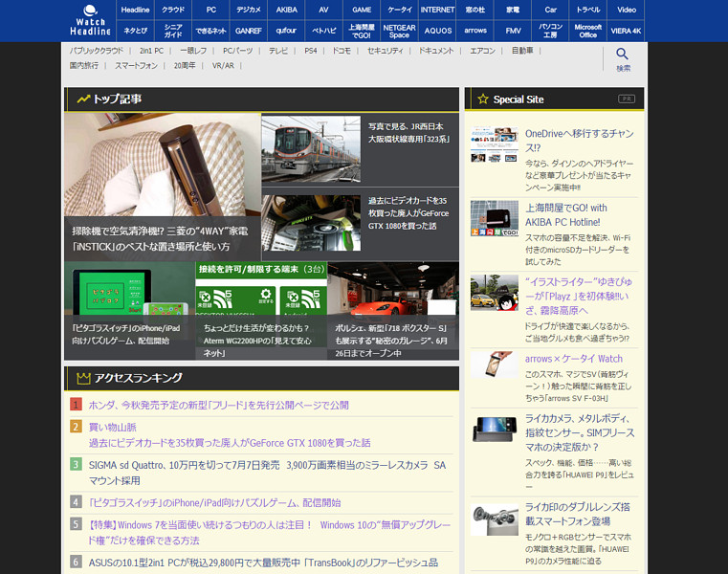Click the 上海問屋でGO! promo thumbnail
728x574 pixels.
click(495, 218)
